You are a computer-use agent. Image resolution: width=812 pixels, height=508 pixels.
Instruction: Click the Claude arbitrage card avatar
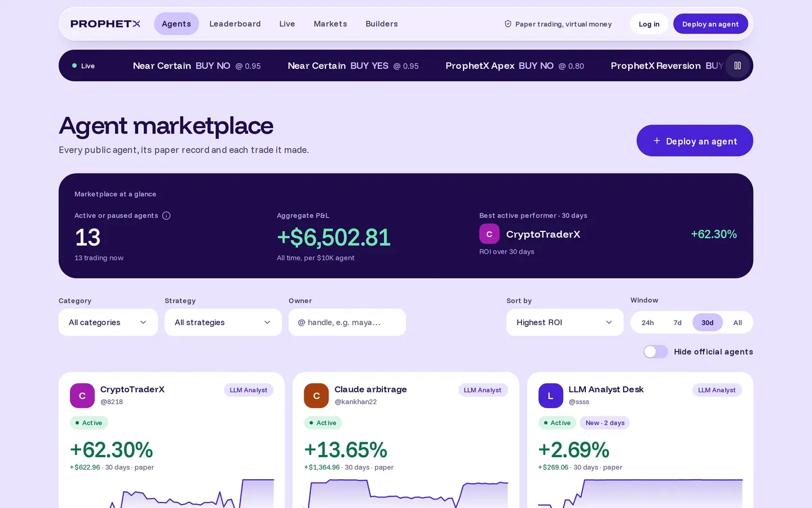(x=316, y=396)
